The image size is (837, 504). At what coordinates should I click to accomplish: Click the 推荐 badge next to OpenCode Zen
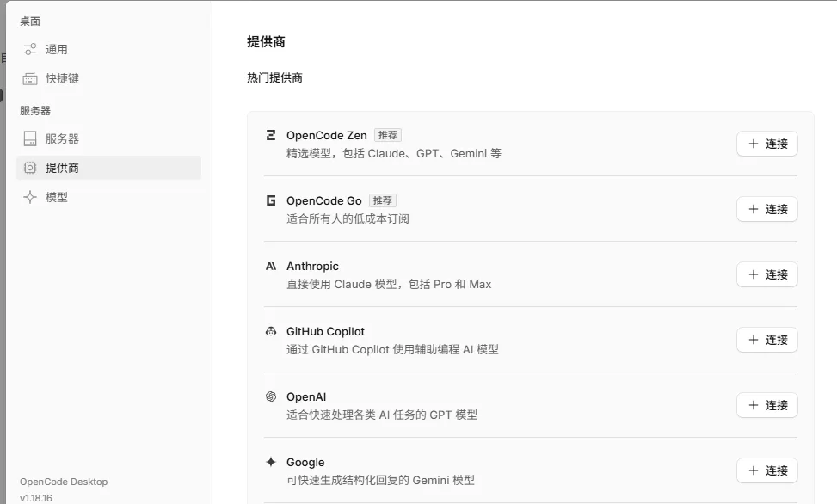pyautogui.click(x=388, y=135)
